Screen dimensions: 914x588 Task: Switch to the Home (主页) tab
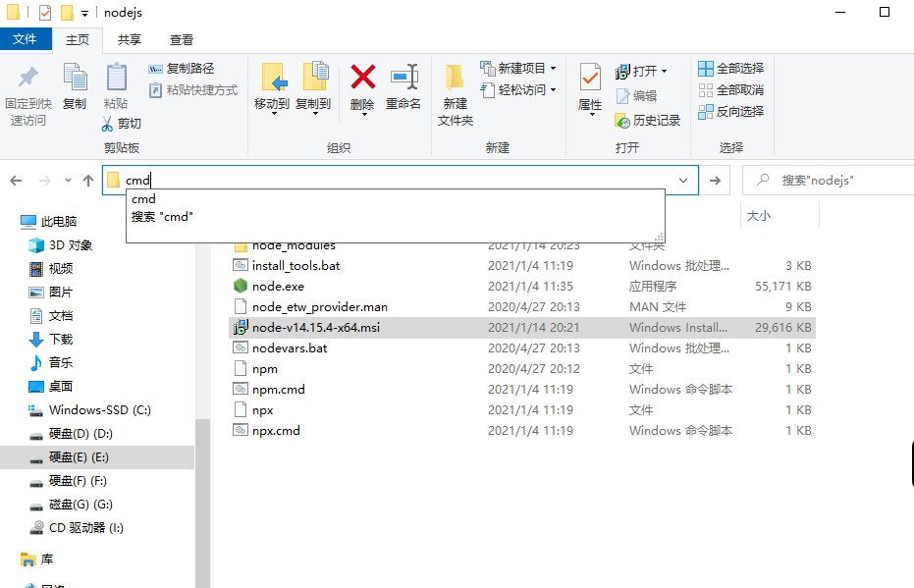coord(78,40)
